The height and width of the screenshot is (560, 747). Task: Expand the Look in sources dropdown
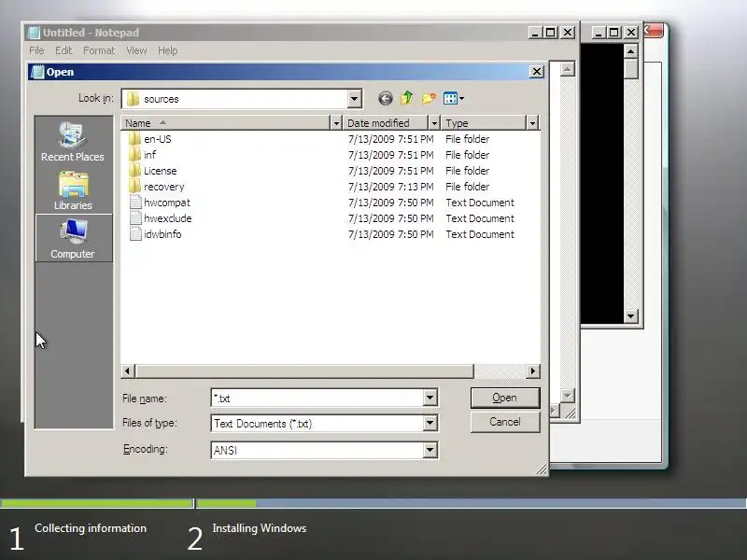(x=354, y=99)
